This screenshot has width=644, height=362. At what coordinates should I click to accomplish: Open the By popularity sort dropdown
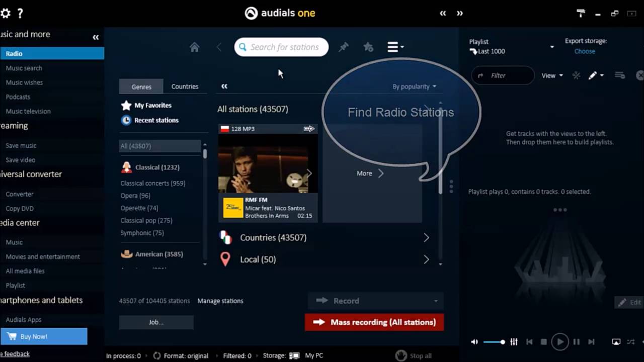[414, 86]
